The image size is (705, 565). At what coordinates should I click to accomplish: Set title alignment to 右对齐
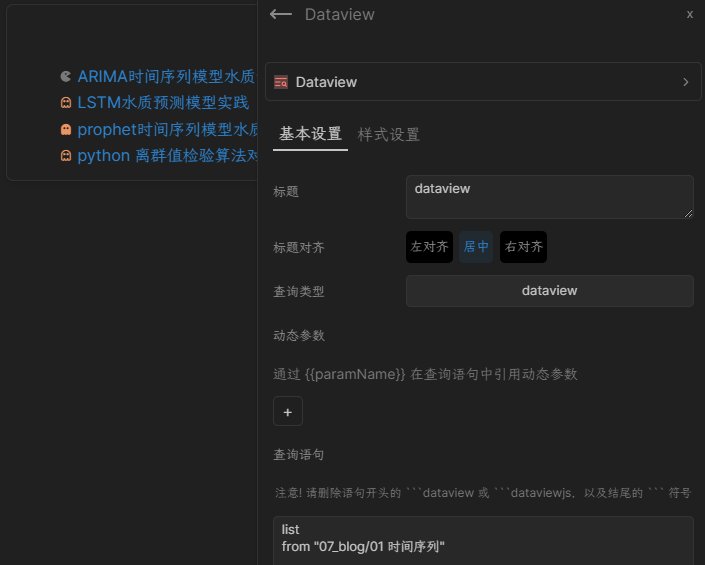(523, 247)
